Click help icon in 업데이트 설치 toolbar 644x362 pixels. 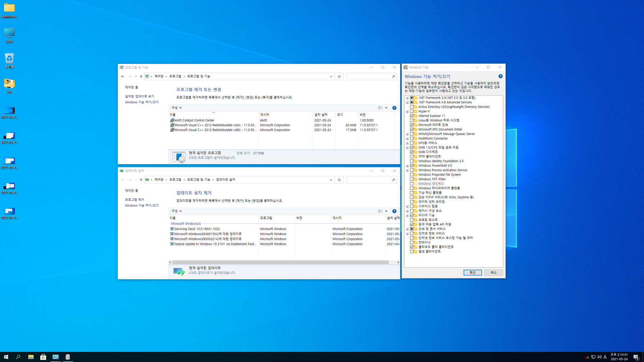(394, 211)
